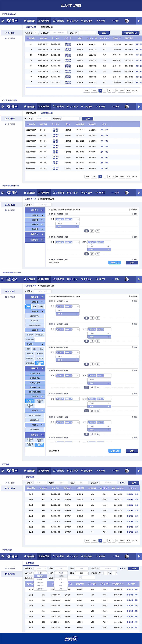Expand 个人属性 section on collapsed 新建自定义人群 screen
This screenshot has height=644, width=142.
click(x=35, y=229)
